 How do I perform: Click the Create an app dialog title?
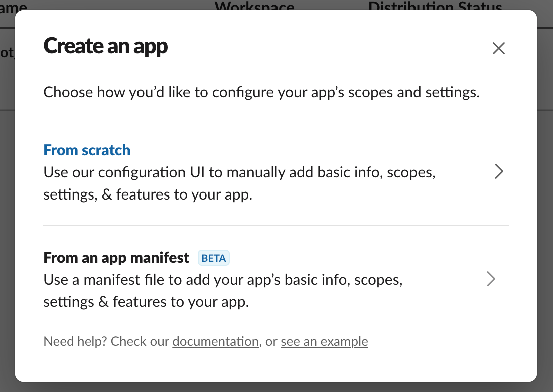point(105,46)
